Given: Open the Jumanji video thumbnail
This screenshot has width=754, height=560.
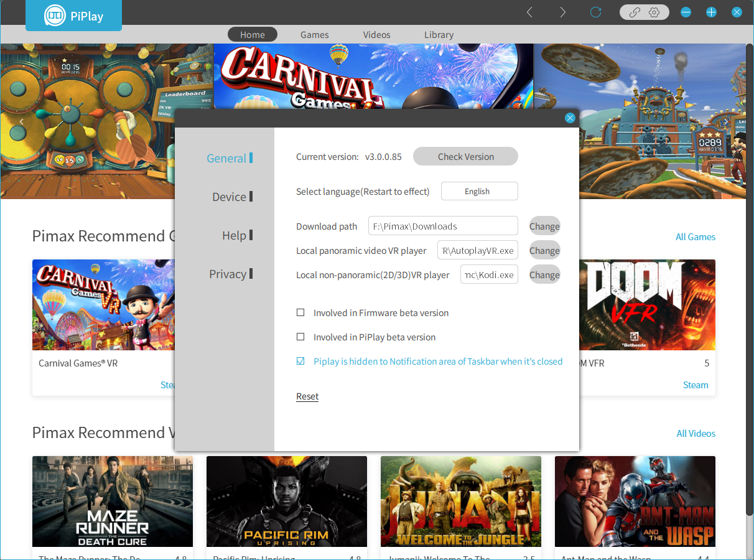Looking at the screenshot, I should [461, 502].
